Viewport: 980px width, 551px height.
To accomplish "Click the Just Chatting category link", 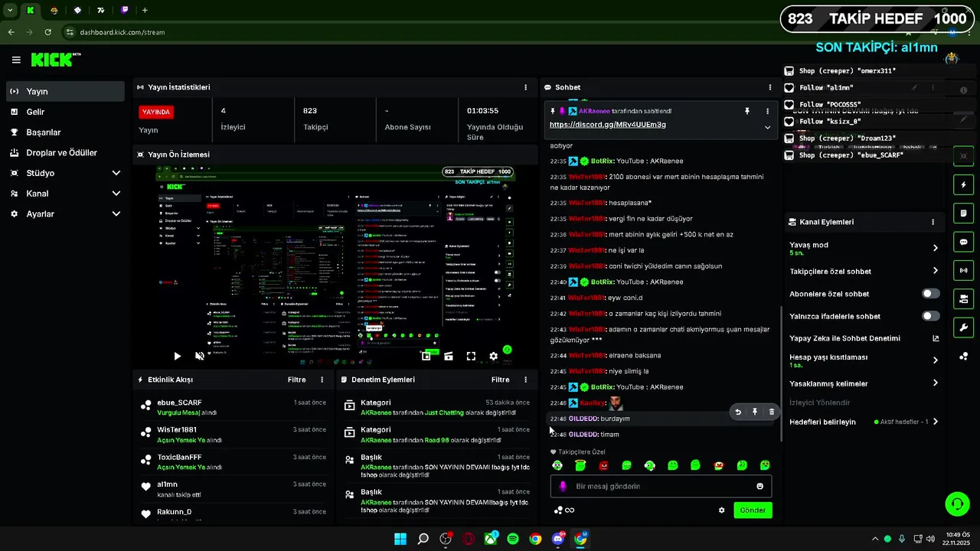I will point(444,412).
